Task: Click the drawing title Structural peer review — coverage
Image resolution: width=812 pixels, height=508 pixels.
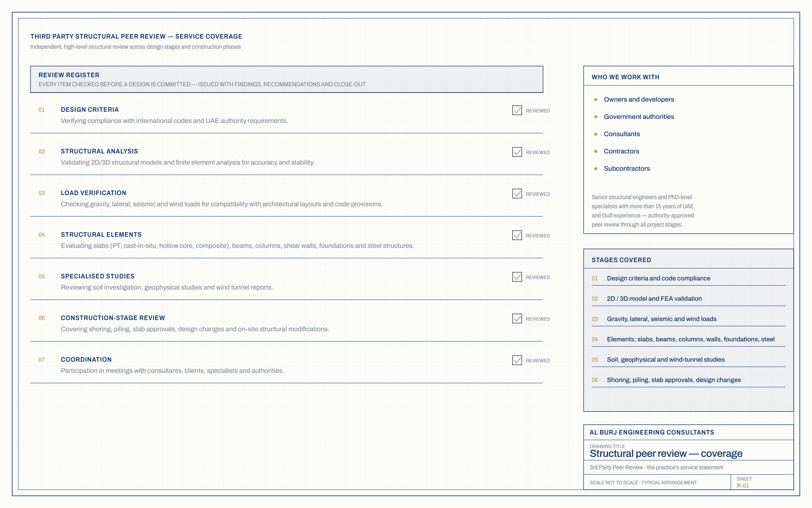Action: click(x=666, y=454)
